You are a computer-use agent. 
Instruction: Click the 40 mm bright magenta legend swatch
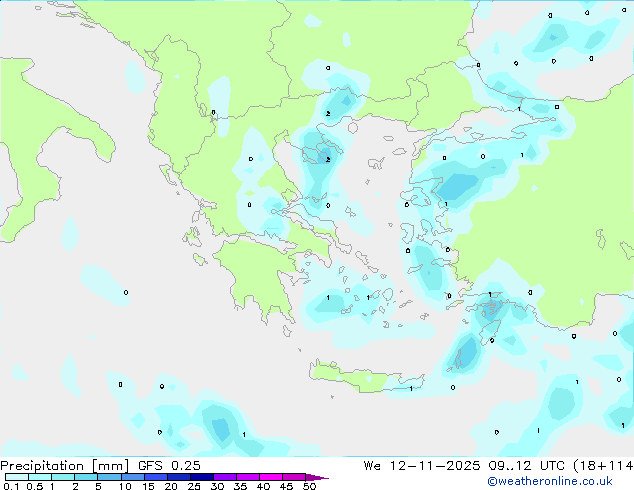[271, 477]
